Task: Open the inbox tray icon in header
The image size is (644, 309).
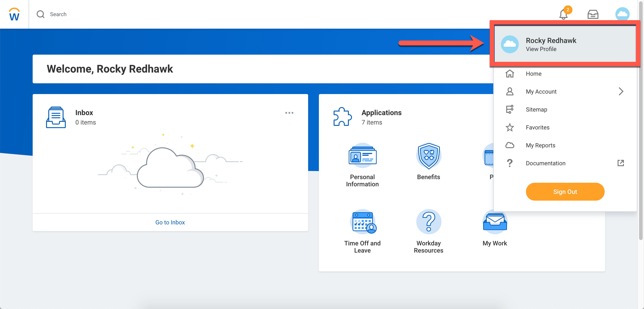Action: pos(593,14)
